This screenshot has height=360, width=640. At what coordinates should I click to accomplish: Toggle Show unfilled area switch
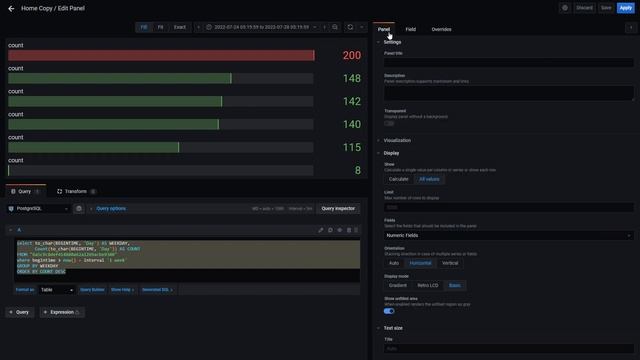point(389,311)
